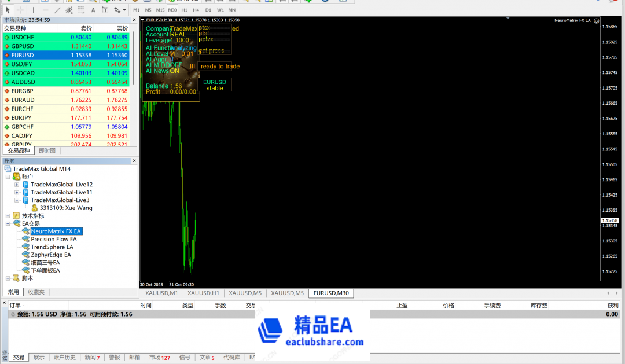The image size is (625, 364).
Task: Toggle the H1 timeframe button
Action: tap(184, 10)
